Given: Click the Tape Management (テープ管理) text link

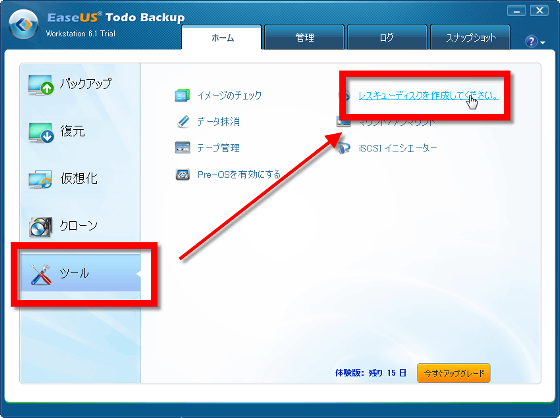Looking at the screenshot, I should click(x=218, y=148).
